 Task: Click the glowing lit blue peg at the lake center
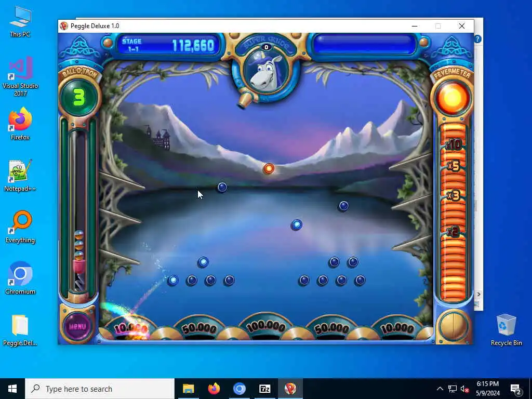297,224
